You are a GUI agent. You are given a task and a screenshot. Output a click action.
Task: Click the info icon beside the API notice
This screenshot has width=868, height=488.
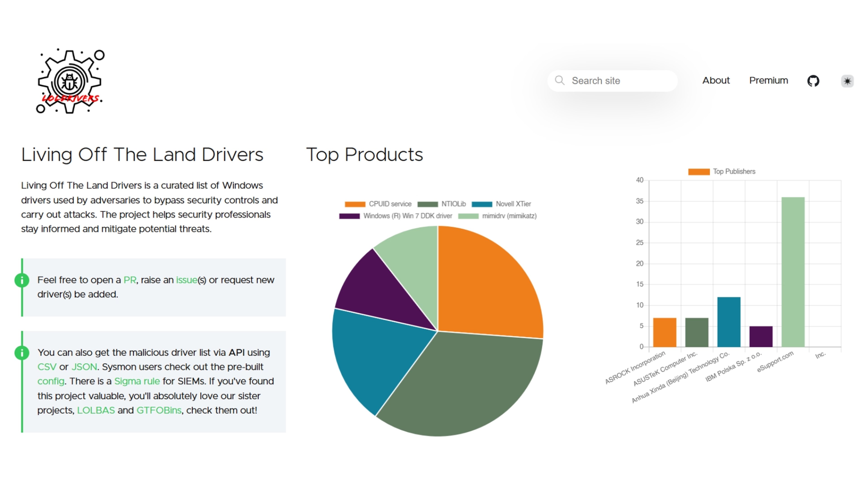22,353
